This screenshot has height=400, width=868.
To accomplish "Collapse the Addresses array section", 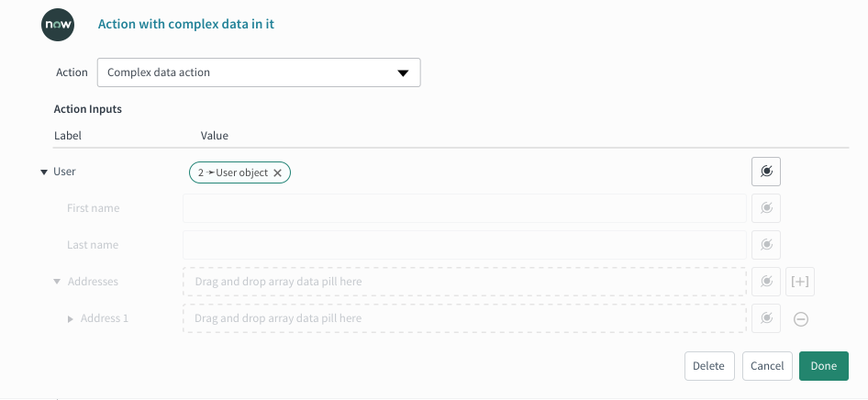I will pos(57,282).
